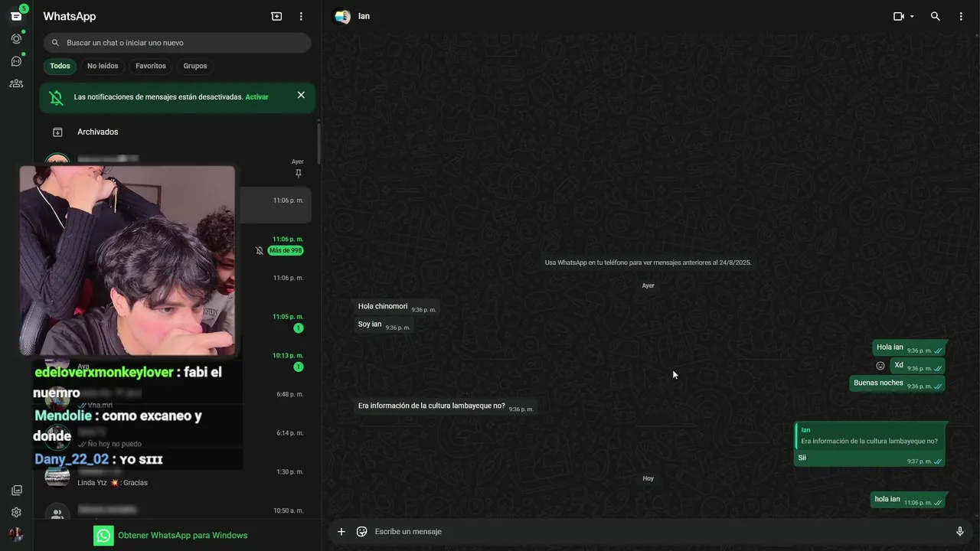Focus the chat search field
The width and height of the screenshot is (980, 551).
coord(177,43)
